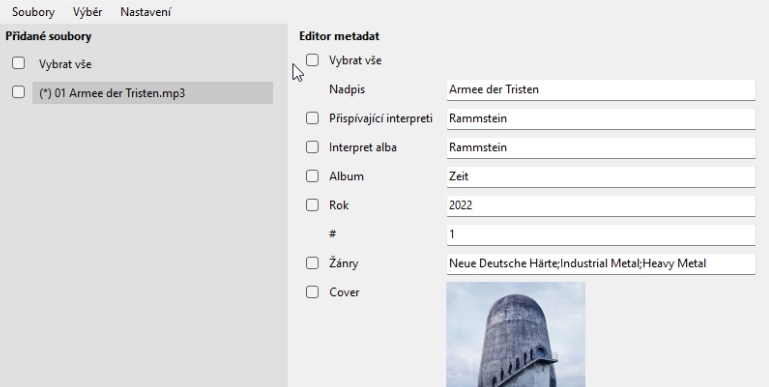Toggle the Album checkbox
The image size is (769, 387).
312,176
